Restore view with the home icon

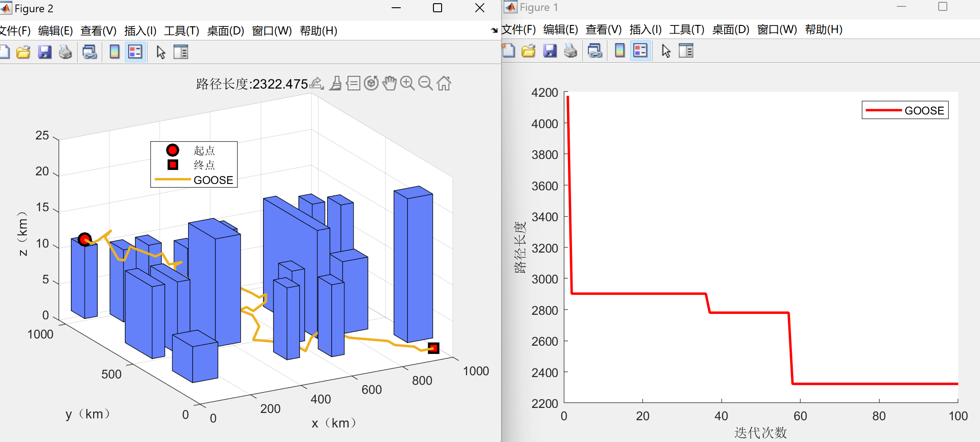click(444, 83)
